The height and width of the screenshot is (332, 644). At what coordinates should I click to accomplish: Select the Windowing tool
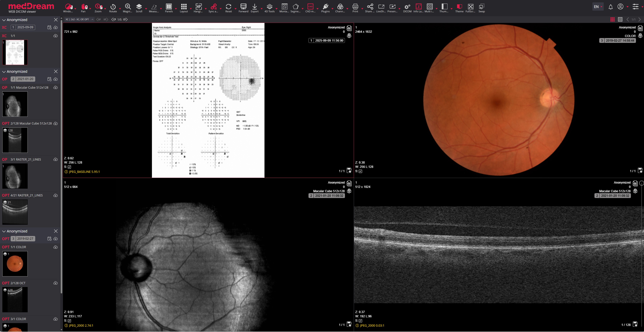click(68, 8)
